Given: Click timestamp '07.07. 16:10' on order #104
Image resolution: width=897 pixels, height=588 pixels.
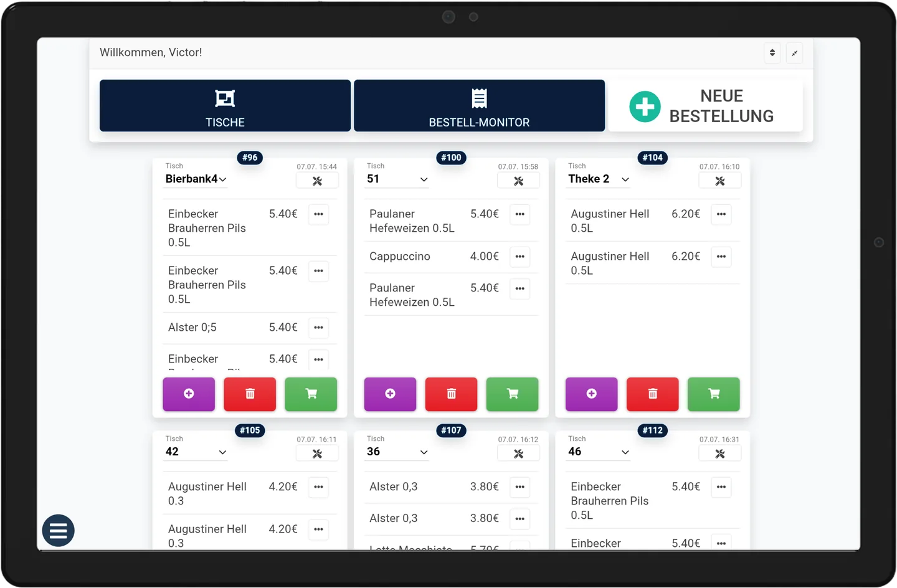Looking at the screenshot, I should tap(719, 167).
